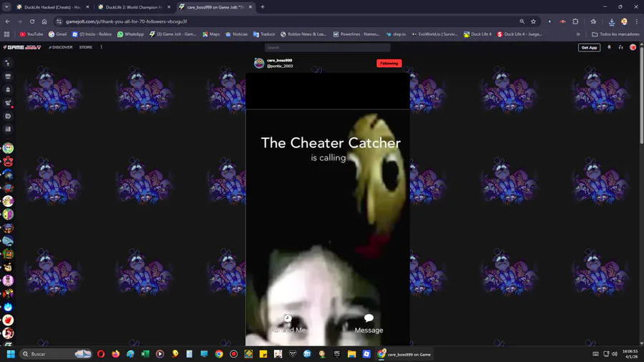The width and height of the screenshot is (644, 362).
Task: Open a new browser tab
Action: coord(263,7)
